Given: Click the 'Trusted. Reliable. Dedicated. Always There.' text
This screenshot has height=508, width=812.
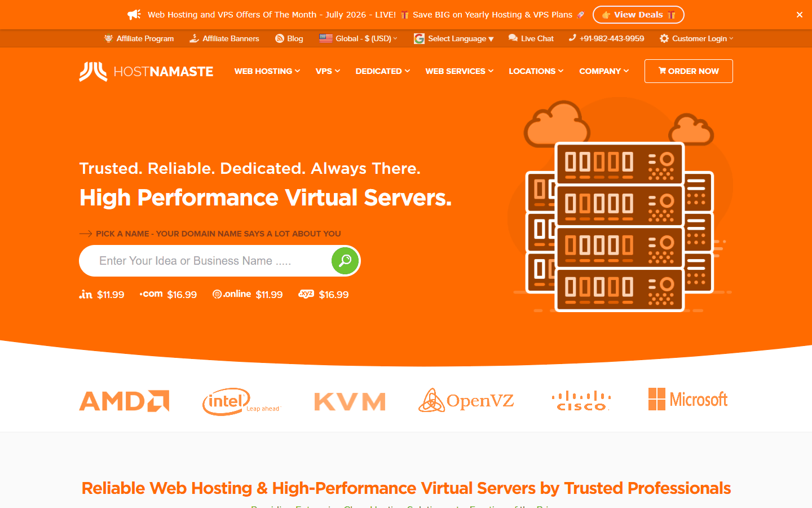Looking at the screenshot, I should 250,168.
